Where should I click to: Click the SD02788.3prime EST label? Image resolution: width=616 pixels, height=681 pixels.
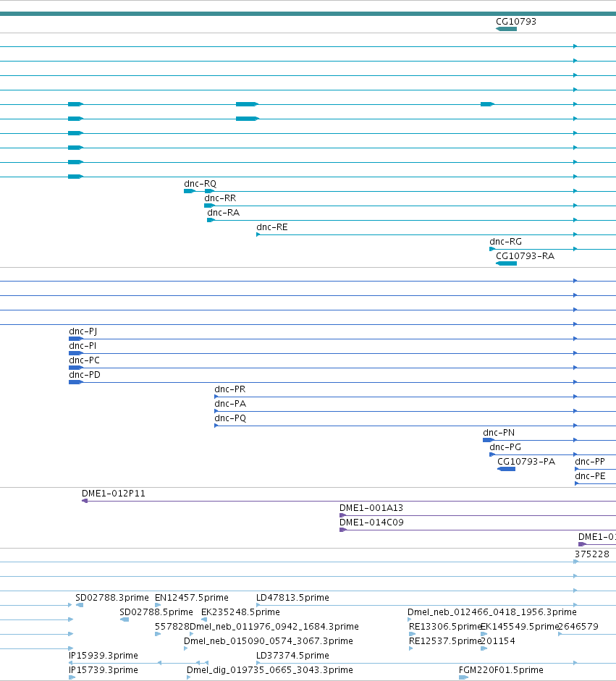pyautogui.click(x=112, y=598)
